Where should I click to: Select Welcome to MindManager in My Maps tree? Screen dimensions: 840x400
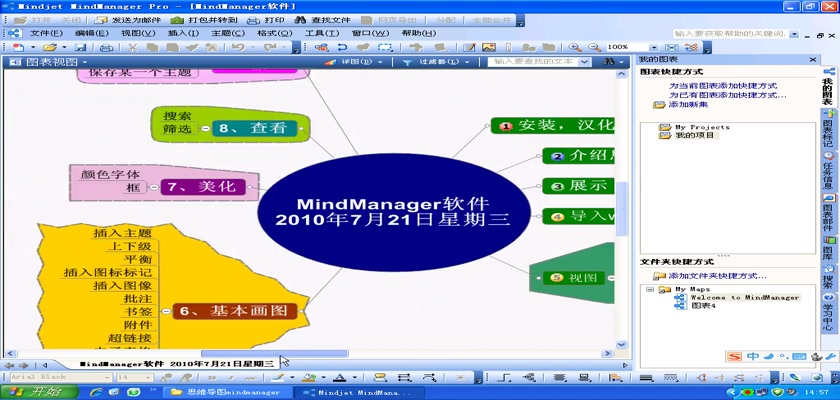point(745,297)
